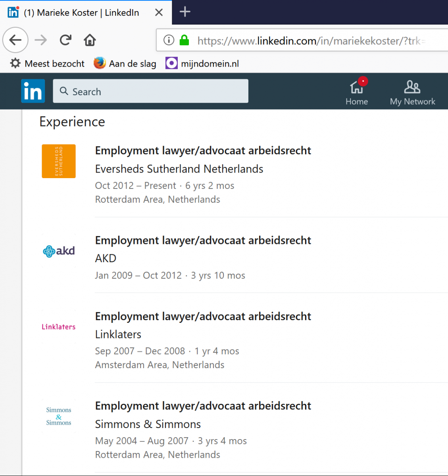Click the LinkedIn home logo
This screenshot has width=448, height=476.
[x=33, y=91]
